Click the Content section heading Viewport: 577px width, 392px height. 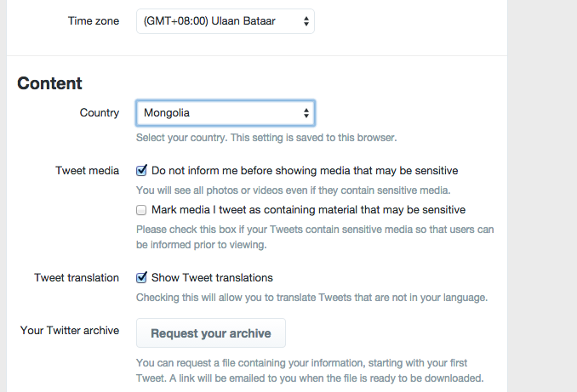[x=49, y=83]
